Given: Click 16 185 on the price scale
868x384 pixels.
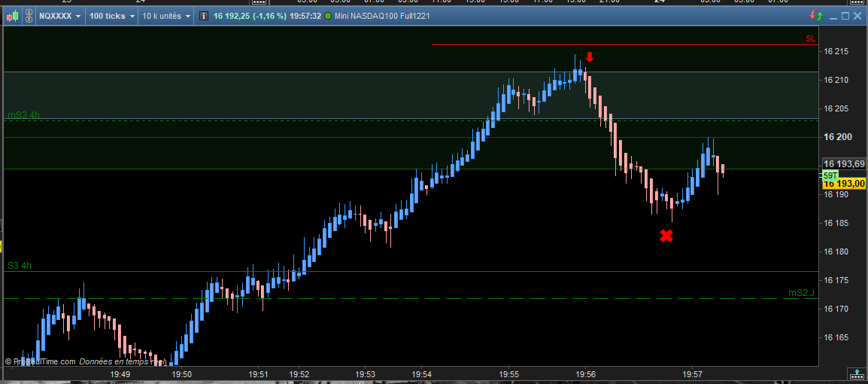Looking at the screenshot, I should pos(836,224).
